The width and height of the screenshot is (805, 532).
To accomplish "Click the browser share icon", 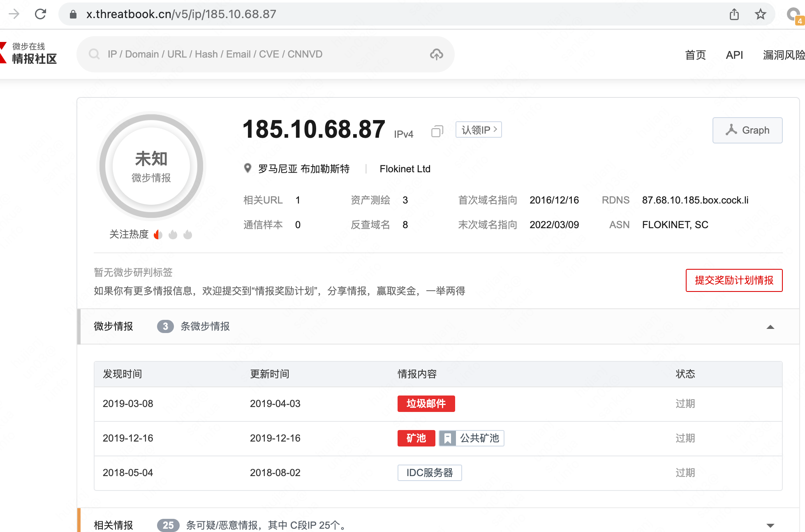I will tap(734, 14).
